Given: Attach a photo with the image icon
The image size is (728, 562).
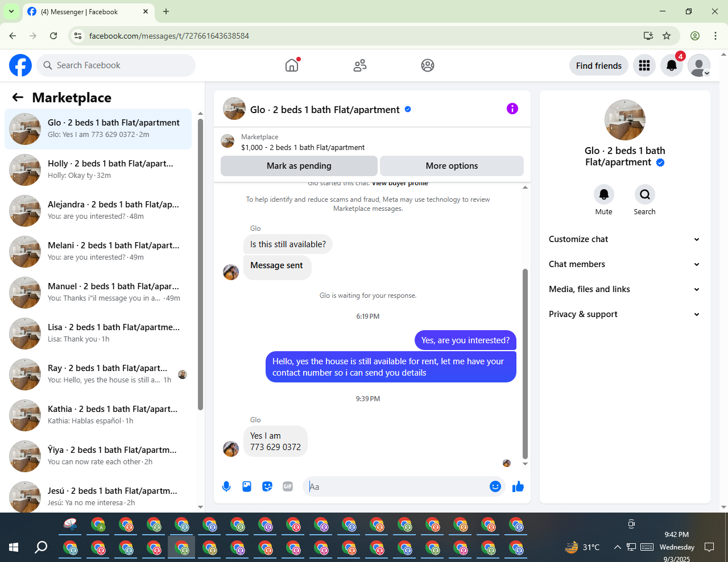Looking at the screenshot, I should [x=247, y=486].
